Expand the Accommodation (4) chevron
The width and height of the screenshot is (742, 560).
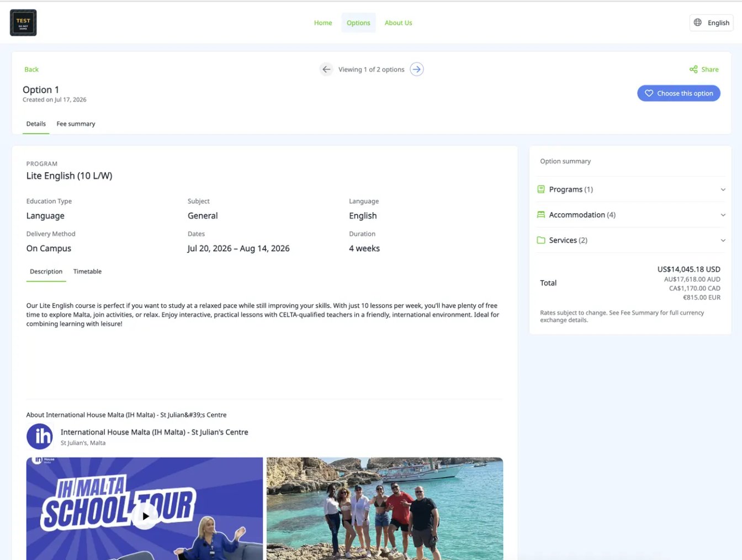723,215
